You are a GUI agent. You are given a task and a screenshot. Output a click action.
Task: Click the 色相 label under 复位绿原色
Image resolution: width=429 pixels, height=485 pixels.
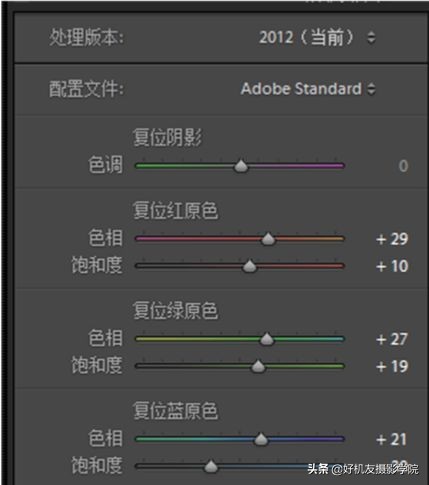click(x=105, y=338)
